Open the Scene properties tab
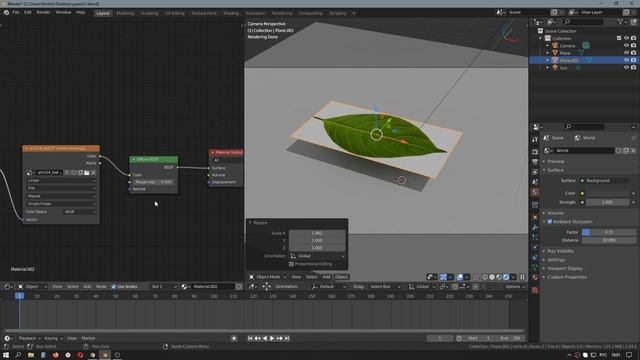This screenshot has width=640, height=360. [x=535, y=182]
